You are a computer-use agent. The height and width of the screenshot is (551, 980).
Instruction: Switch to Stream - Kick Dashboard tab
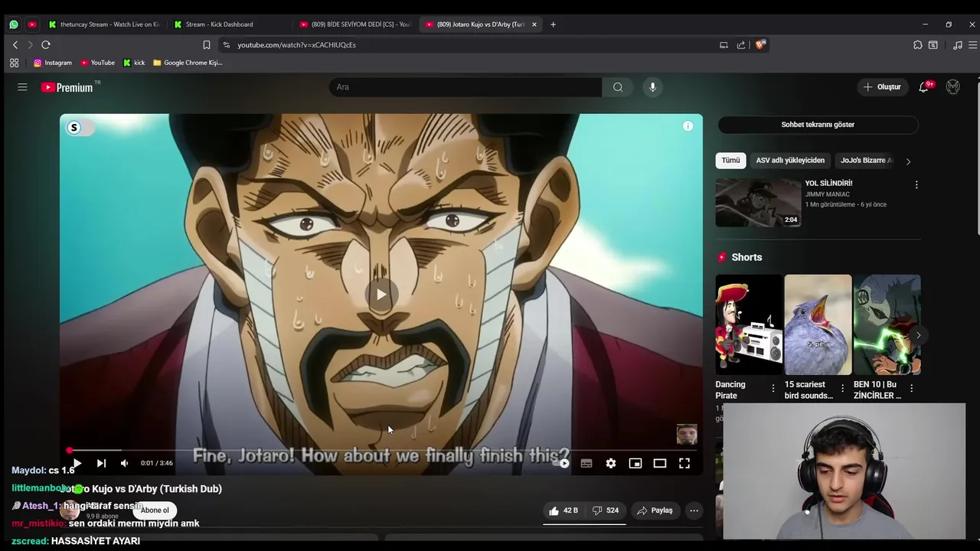(227, 24)
